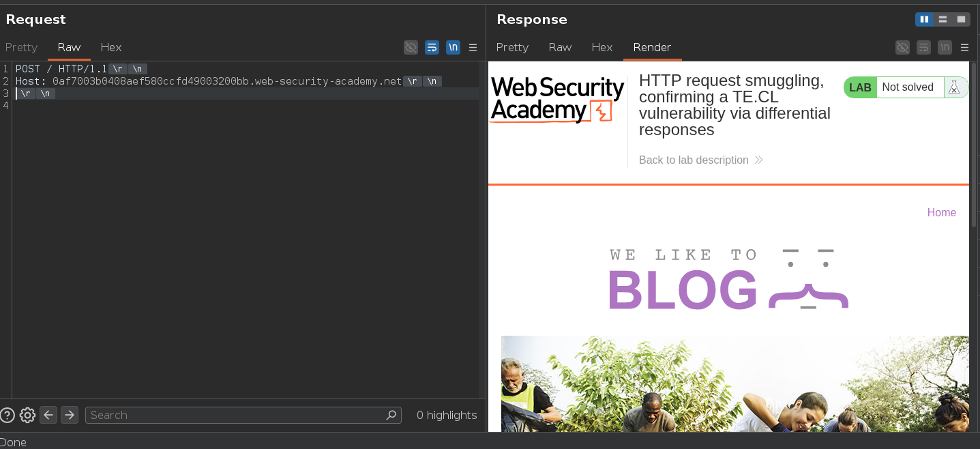Open the Response Raw tab
The width and height of the screenshot is (980, 449).
(560, 47)
